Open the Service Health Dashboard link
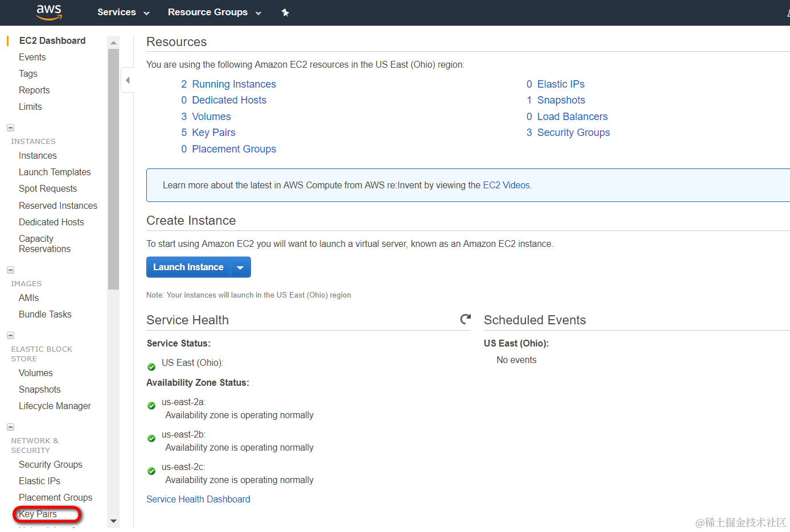The image size is (790, 532). 198,499
